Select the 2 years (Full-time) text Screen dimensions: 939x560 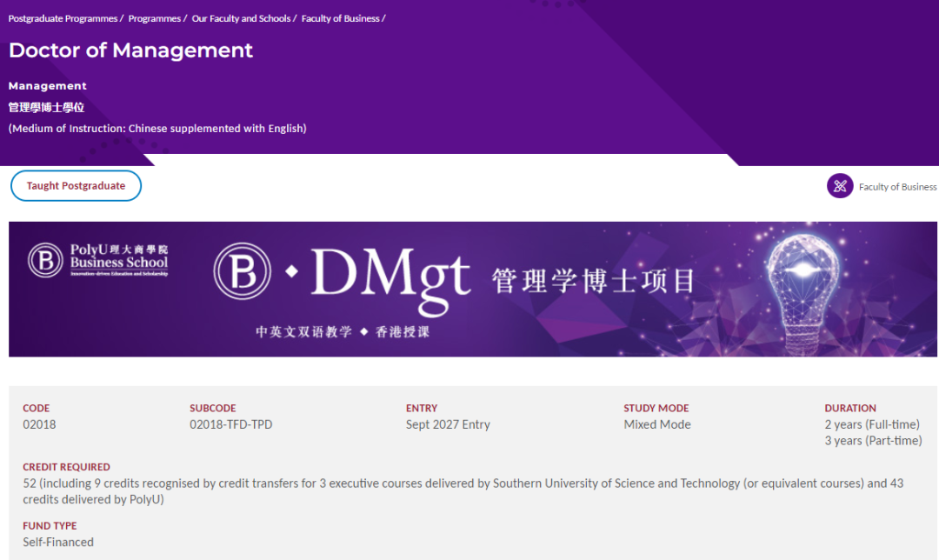point(872,424)
